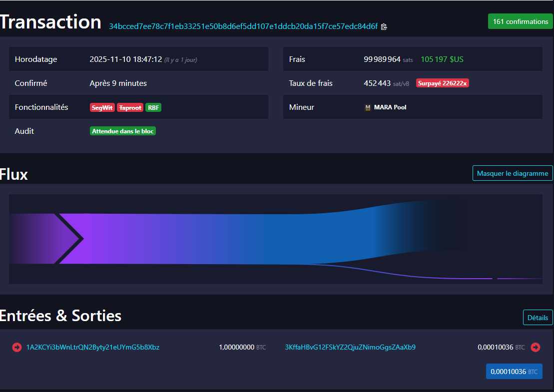Click the RBF feature badge
Image resolution: width=554 pixels, height=392 pixels.
(153, 107)
